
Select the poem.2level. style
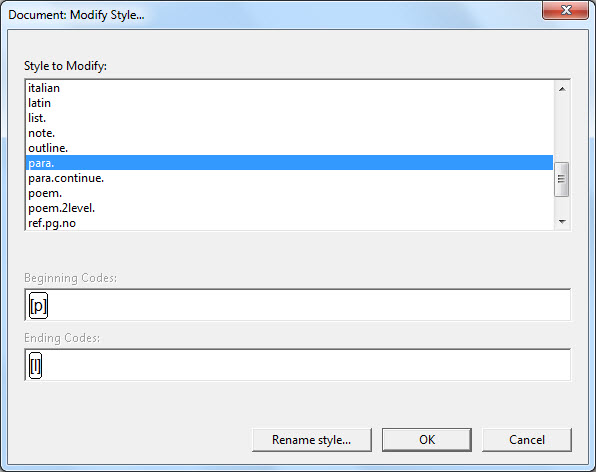289,208
